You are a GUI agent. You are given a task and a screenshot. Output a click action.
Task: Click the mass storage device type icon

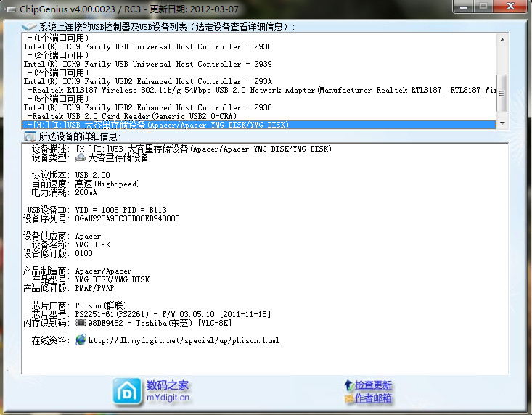click(x=81, y=157)
